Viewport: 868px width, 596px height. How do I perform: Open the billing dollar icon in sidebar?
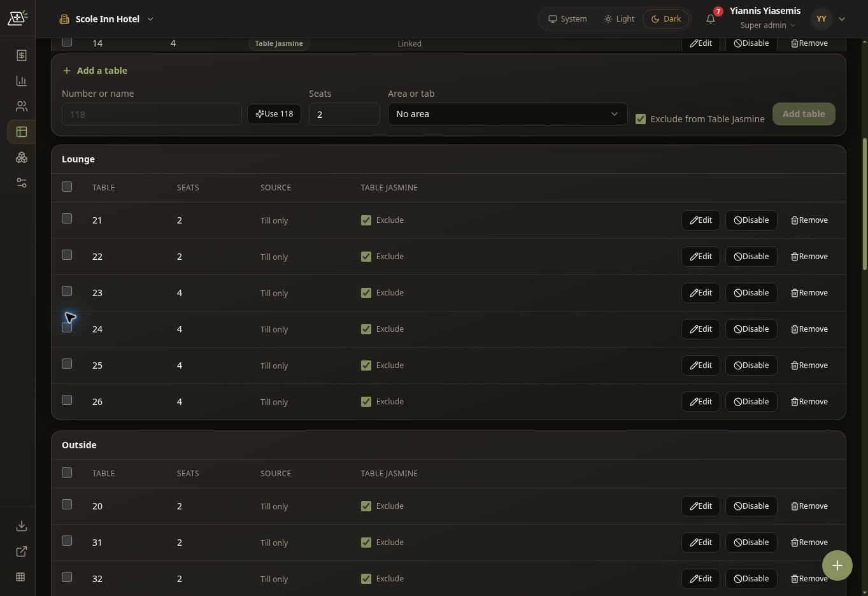[x=21, y=55]
